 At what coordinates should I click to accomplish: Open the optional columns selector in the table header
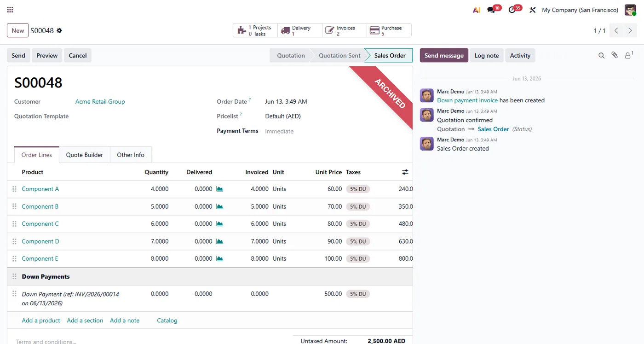(405, 172)
